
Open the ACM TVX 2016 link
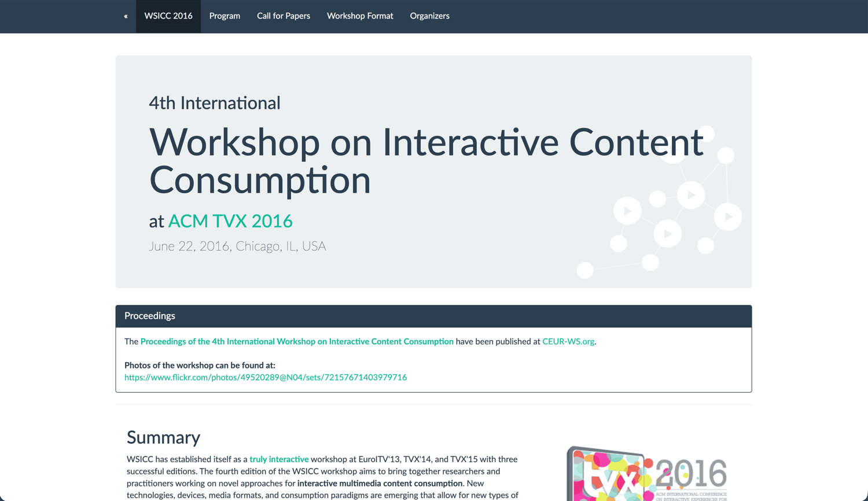(x=230, y=221)
